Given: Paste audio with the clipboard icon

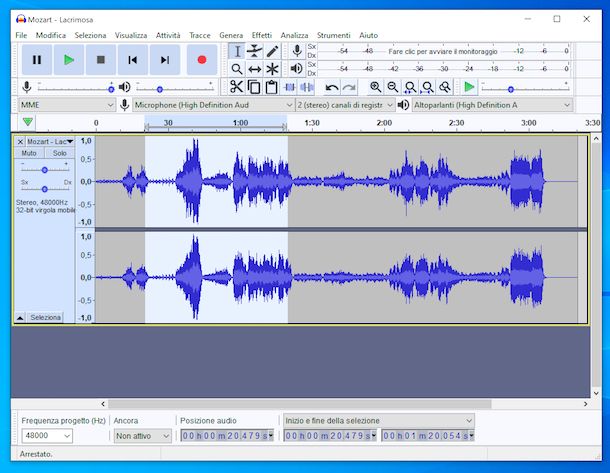Looking at the screenshot, I should pos(271,87).
